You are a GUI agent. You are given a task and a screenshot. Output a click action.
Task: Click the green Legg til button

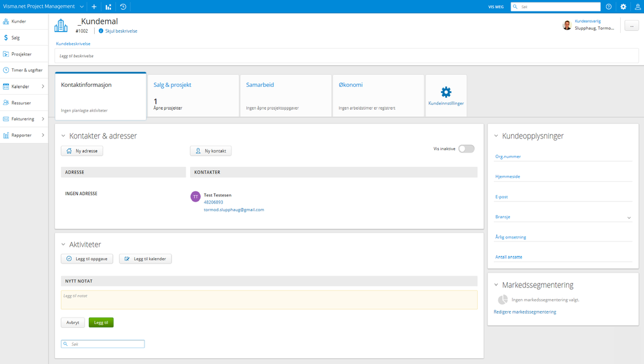click(x=101, y=322)
